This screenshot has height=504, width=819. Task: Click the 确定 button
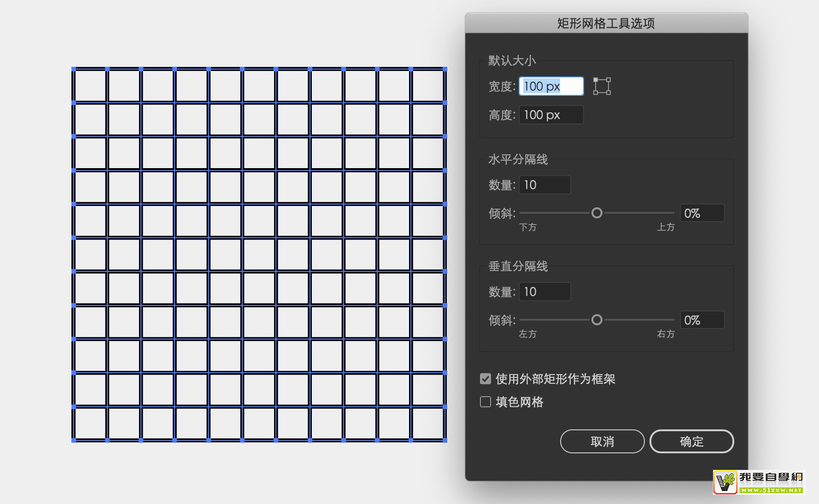(691, 441)
